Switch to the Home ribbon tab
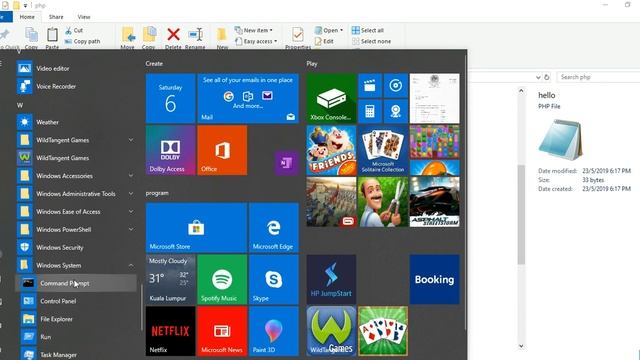Viewport: 640px width, 360px height. click(27, 17)
